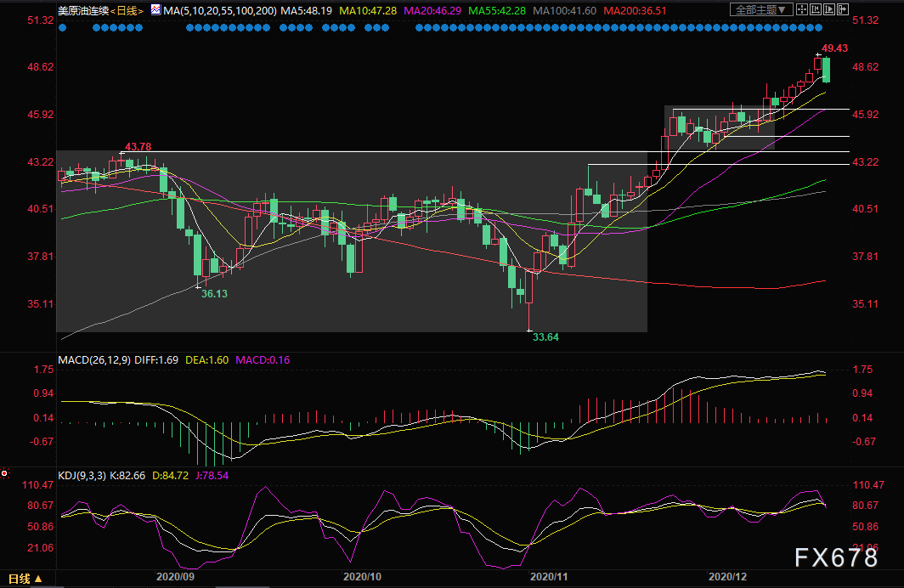This screenshot has height=588, width=904.
Task: Click the first chart layout icon after 全部主题
Action: point(804,10)
